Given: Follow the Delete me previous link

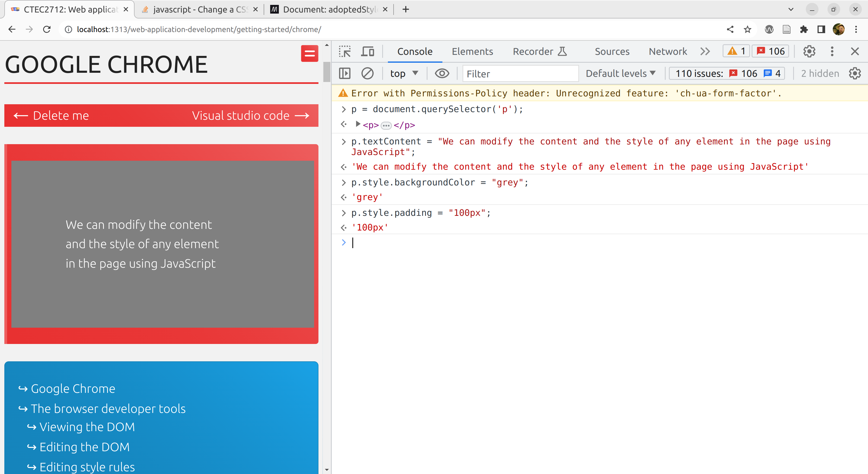Looking at the screenshot, I should [x=51, y=116].
